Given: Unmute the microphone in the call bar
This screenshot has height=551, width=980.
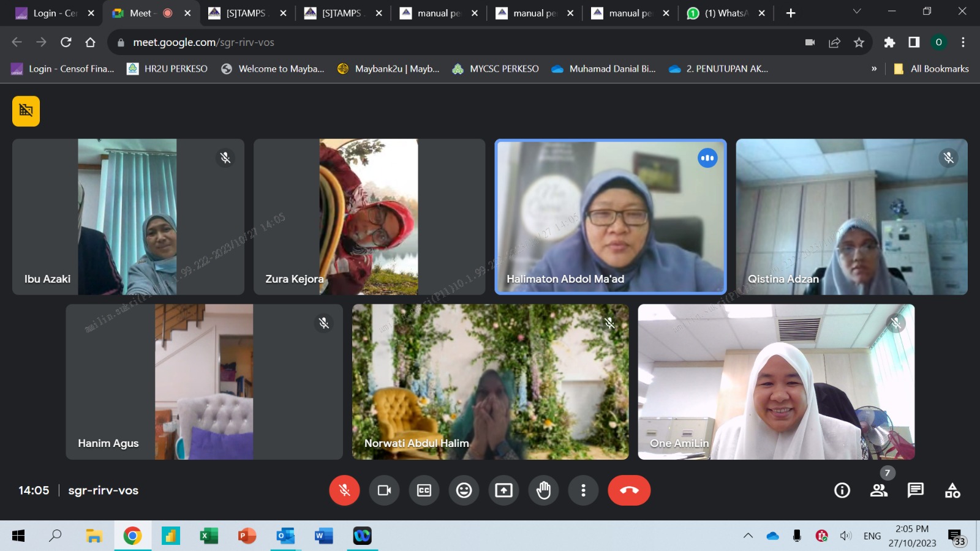Looking at the screenshot, I should point(344,490).
